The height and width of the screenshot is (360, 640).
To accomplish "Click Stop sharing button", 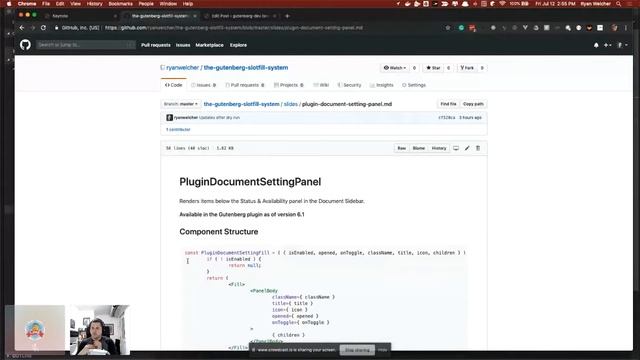I will click(x=357, y=350).
